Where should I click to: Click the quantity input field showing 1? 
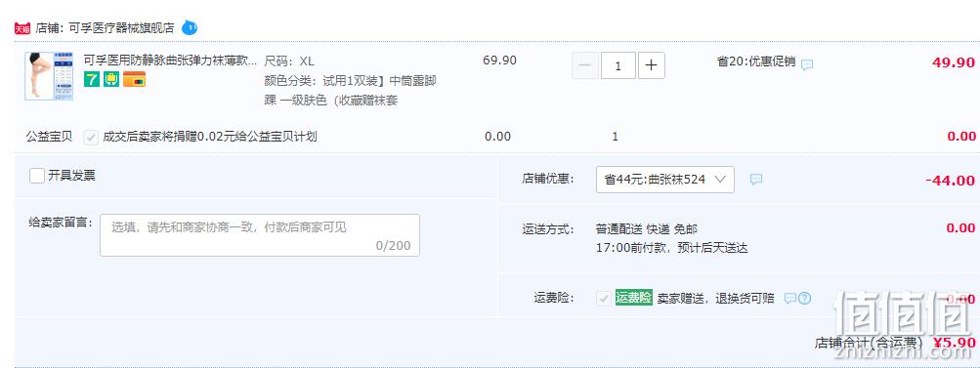pos(618,65)
